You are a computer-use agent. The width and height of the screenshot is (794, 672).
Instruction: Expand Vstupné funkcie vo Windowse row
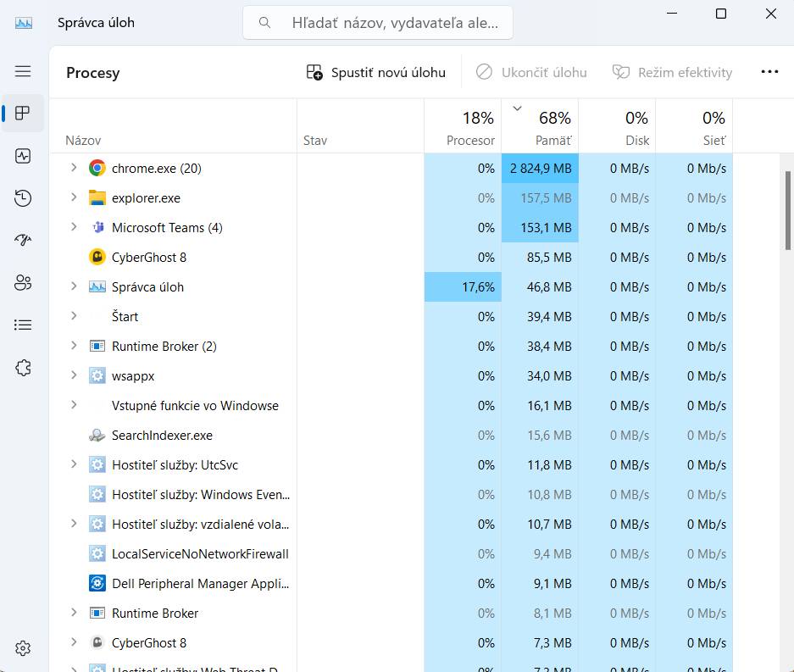tap(74, 405)
